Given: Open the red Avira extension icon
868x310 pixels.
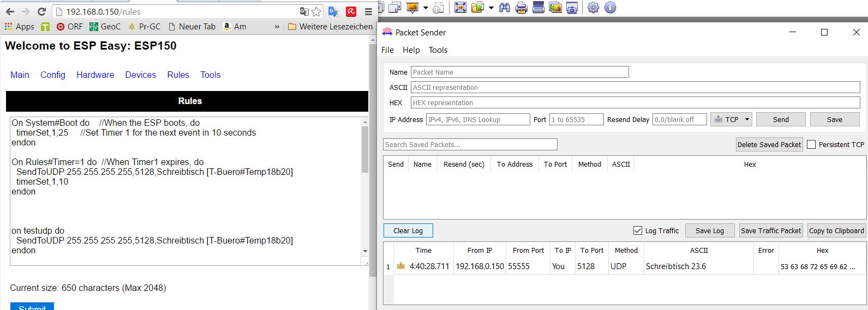Looking at the screenshot, I should 351,11.
